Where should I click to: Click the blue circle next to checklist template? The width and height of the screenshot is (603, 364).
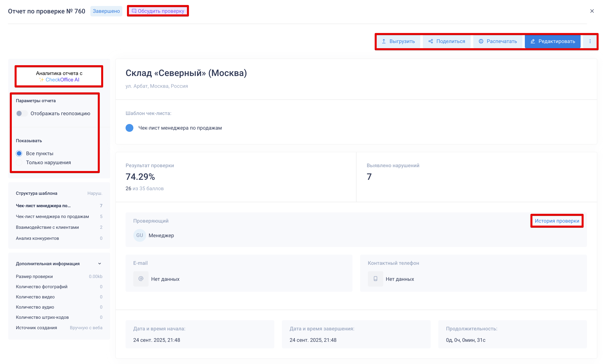tap(130, 128)
